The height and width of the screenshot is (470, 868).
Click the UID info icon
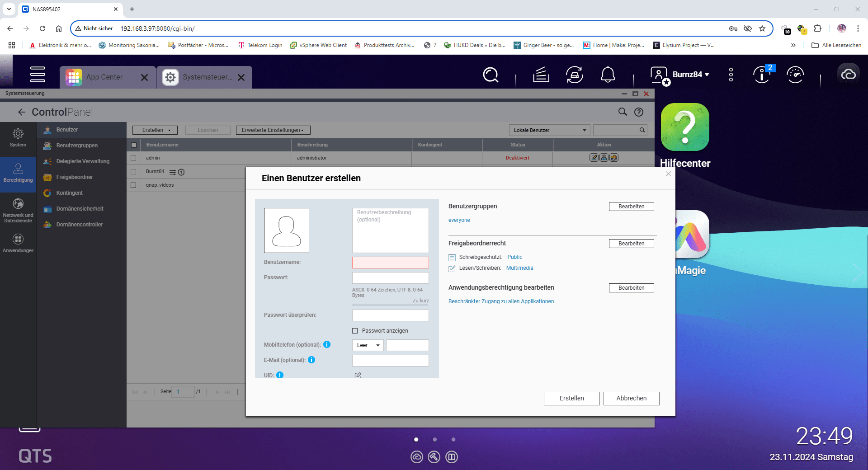click(280, 375)
